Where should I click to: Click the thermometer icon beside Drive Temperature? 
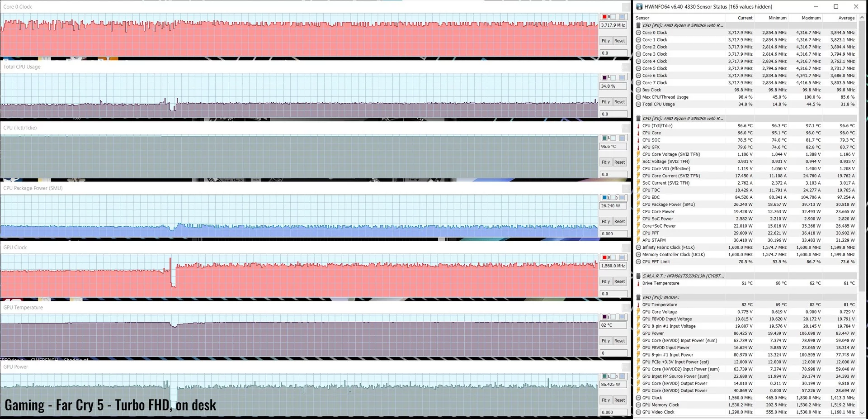tap(638, 283)
